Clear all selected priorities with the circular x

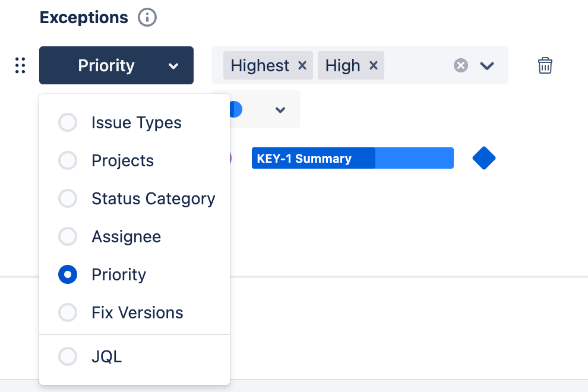click(461, 65)
